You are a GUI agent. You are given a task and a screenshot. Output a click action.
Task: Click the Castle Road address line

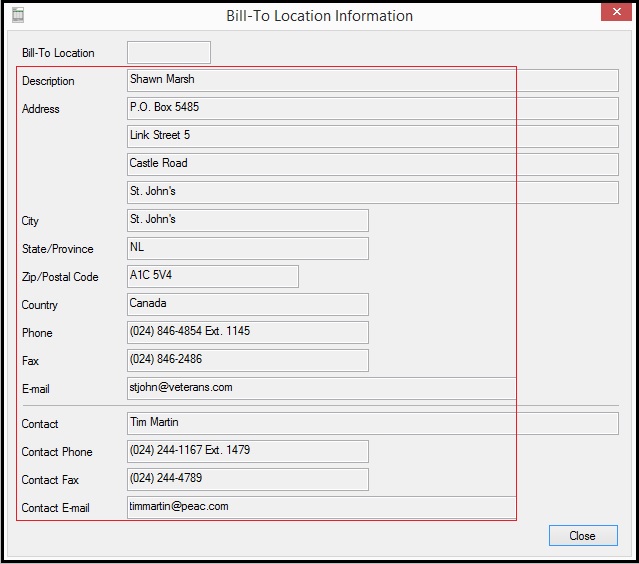tap(372, 164)
